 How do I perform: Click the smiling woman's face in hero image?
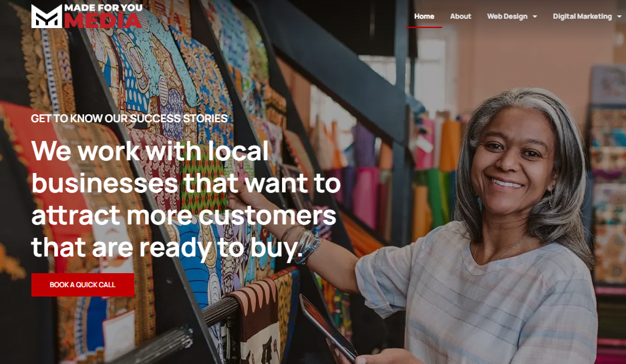[x=513, y=163]
